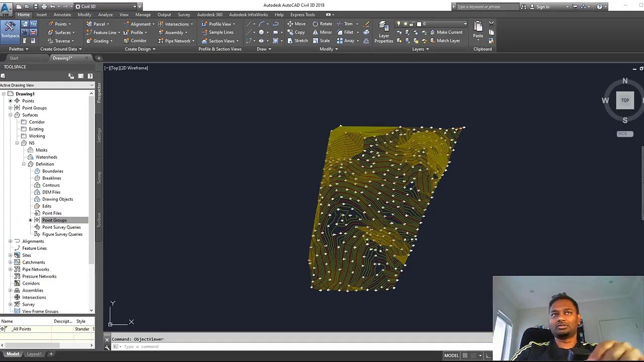The width and height of the screenshot is (644, 362).
Task: Click the command line input field
Action: coord(302,347)
